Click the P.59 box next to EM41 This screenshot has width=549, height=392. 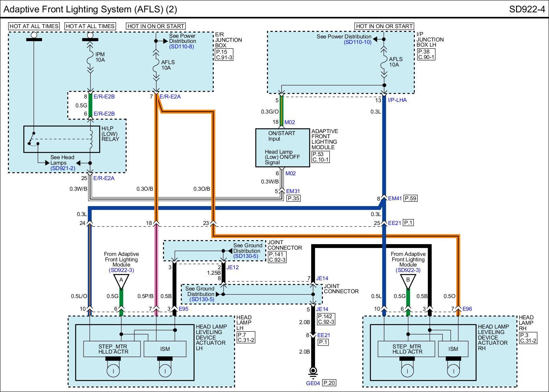click(410, 198)
